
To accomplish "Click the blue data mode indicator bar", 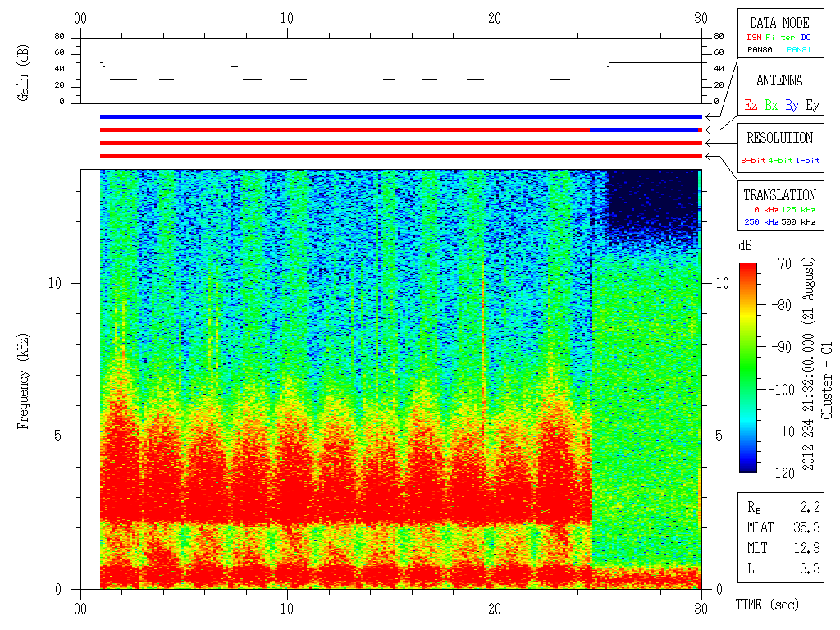I will pyautogui.click(x=400, y=116).
